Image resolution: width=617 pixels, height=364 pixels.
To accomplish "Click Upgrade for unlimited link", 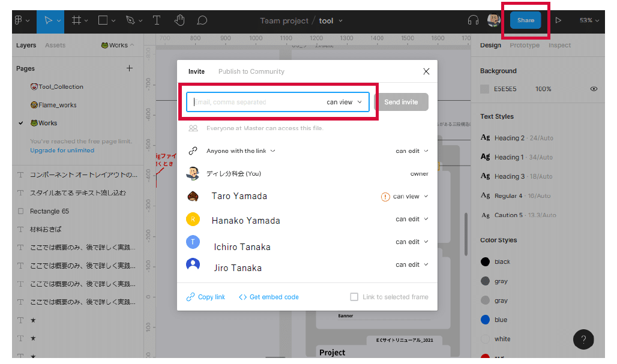I will tap(62, 150).
